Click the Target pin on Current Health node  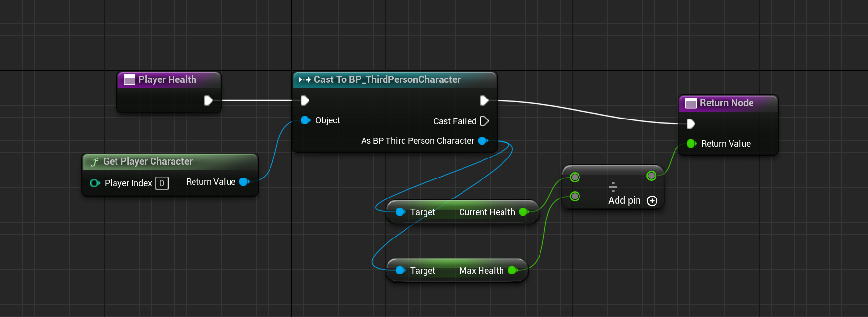coord(401,212)
